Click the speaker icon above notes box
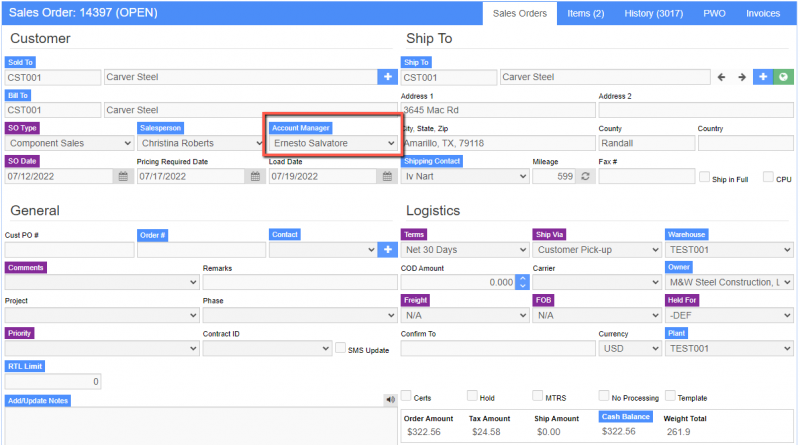 coord(390,400)
